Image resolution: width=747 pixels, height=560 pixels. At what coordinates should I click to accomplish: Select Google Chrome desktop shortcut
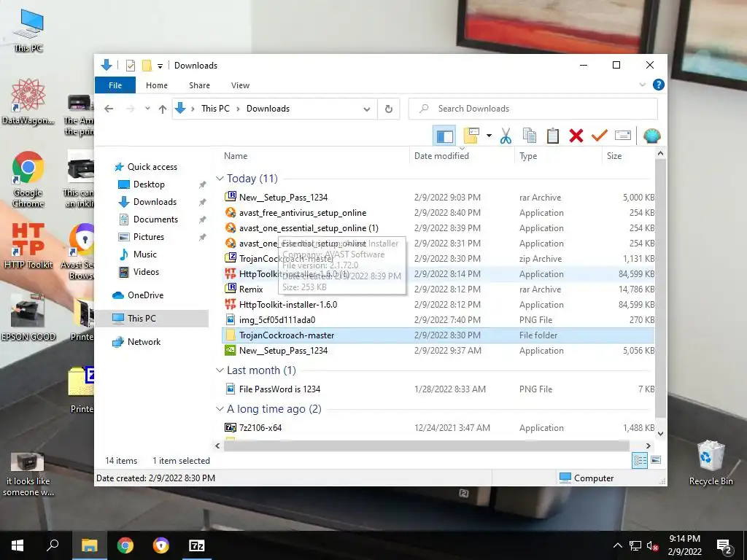click(28, 179)
